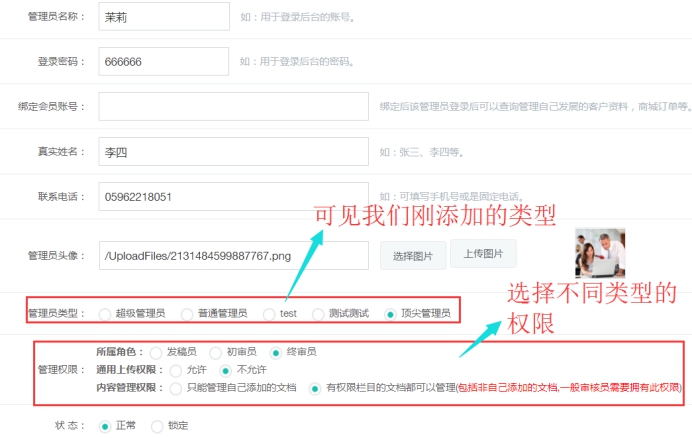Select 普通管理员 admin type
692x438 pixels.
click(x=187, y=314)
